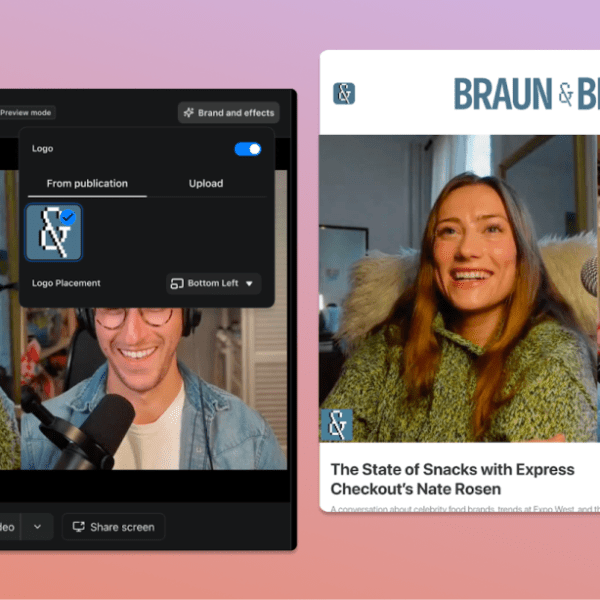Click the ampersand logo overlay on the woman's video
Screen dimensions: 600x600
coord(337,425)
